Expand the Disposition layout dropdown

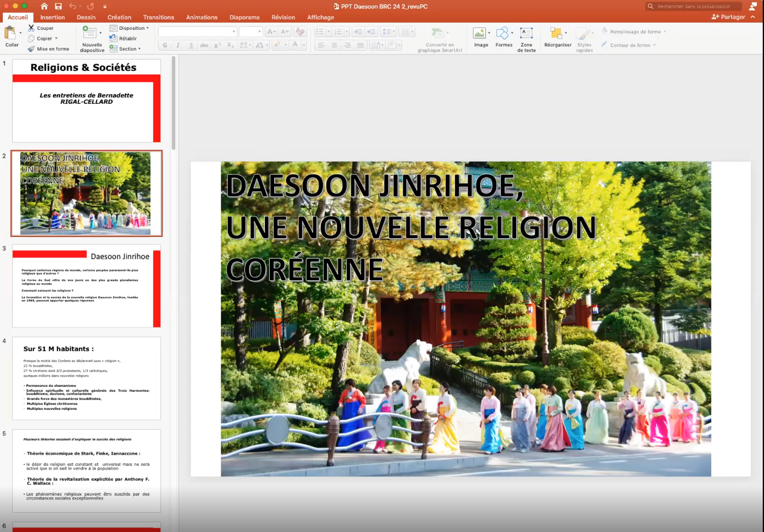point(131,28)
